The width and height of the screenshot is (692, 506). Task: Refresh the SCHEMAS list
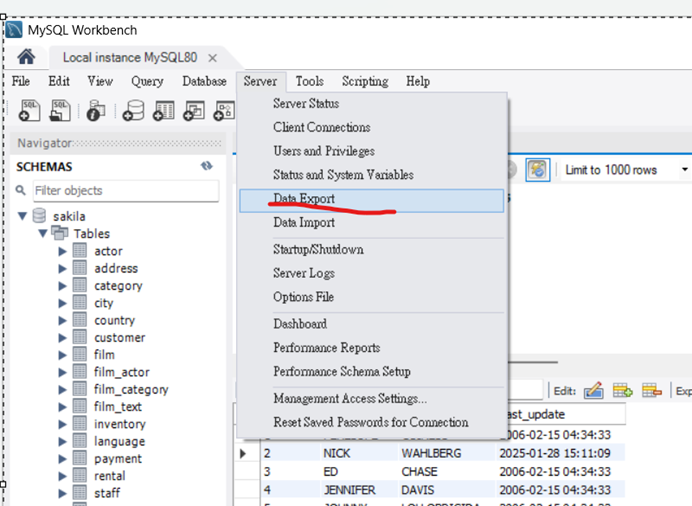coord(207,166)
